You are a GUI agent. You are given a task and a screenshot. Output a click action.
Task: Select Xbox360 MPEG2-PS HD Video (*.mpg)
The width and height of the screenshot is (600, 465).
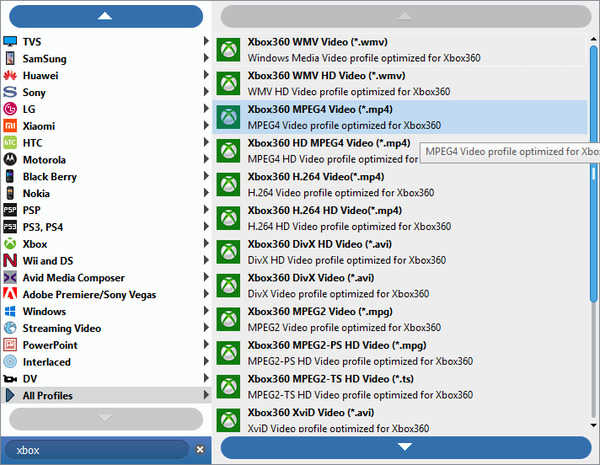click(x=400, y=353)
